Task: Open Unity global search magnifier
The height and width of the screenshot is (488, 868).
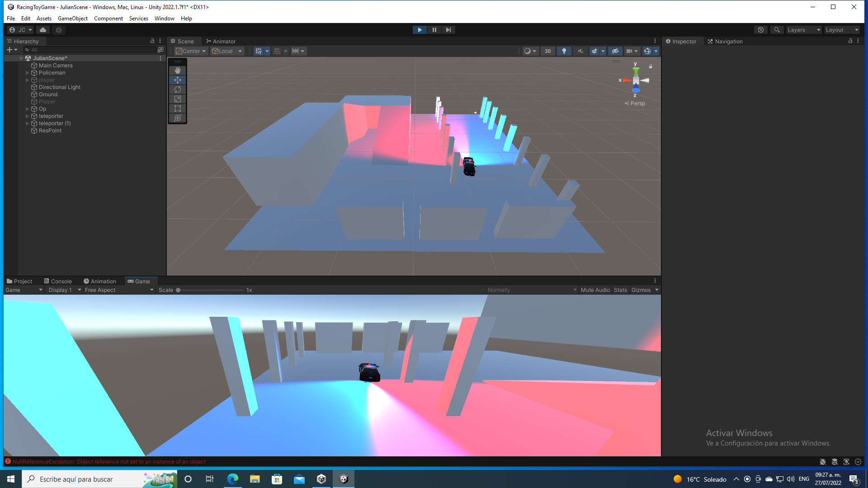Action: point(777,30)
